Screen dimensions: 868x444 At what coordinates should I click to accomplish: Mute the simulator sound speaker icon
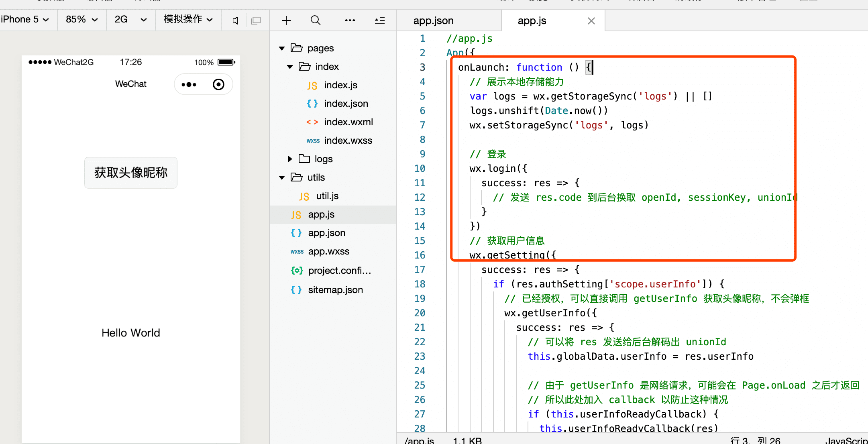236,20
